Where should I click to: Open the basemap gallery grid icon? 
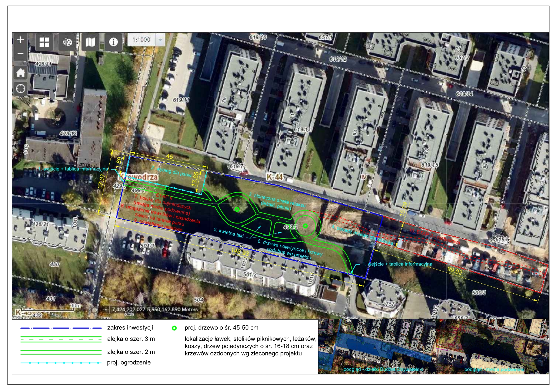(x=44, y=42)
